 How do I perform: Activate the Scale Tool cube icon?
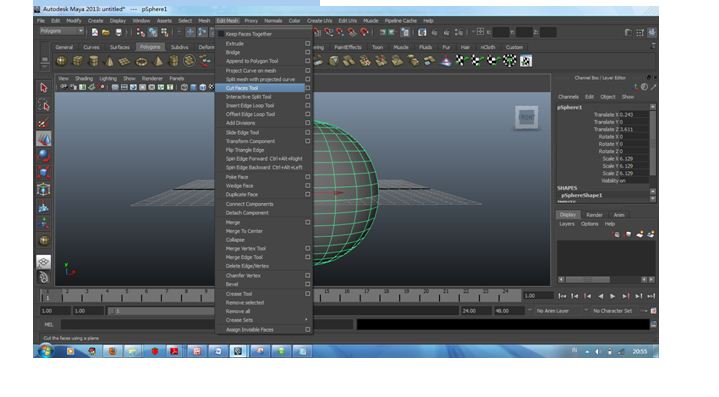pos(44,173)
